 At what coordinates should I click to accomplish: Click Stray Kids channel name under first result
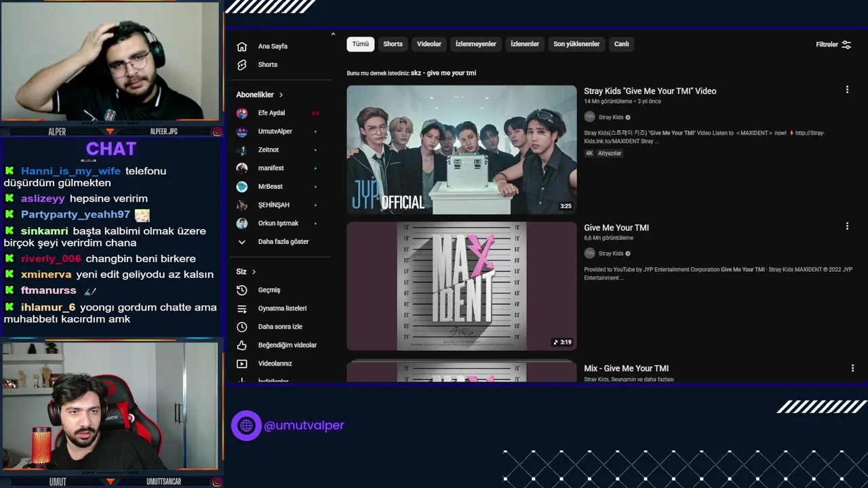pyautogui.click(x=611, y=117)
